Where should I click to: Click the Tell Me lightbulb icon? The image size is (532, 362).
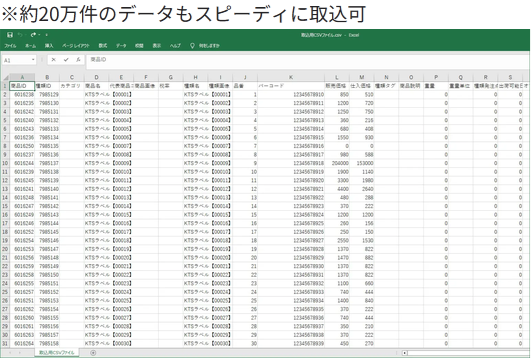192,45
